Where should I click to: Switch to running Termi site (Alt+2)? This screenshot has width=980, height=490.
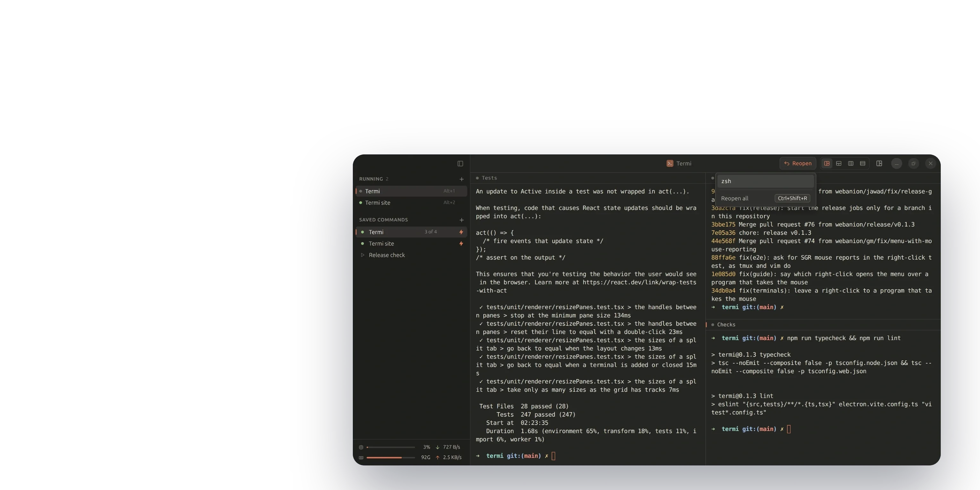click(x=412, y=203)
